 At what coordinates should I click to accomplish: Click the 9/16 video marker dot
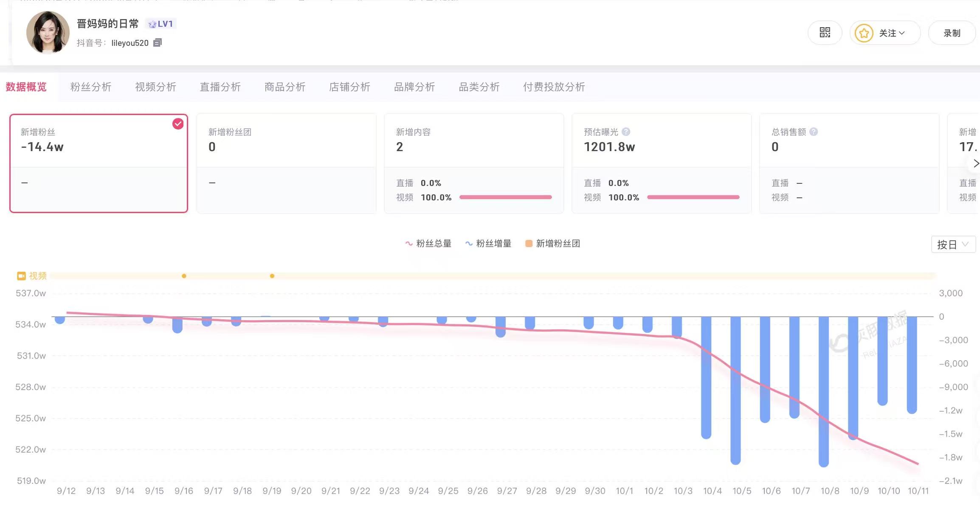(184, 276)
